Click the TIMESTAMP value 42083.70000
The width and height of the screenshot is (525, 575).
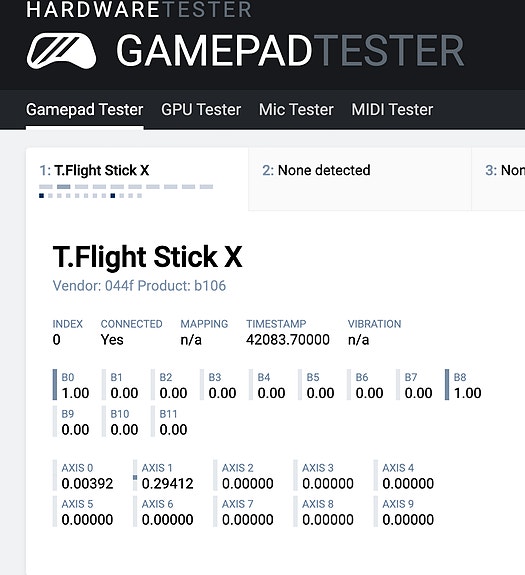click(x=288, y=340)
